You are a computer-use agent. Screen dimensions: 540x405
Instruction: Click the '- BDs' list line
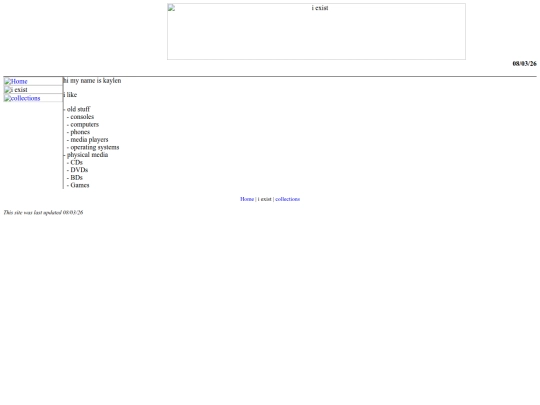click(x=75, y=177)
